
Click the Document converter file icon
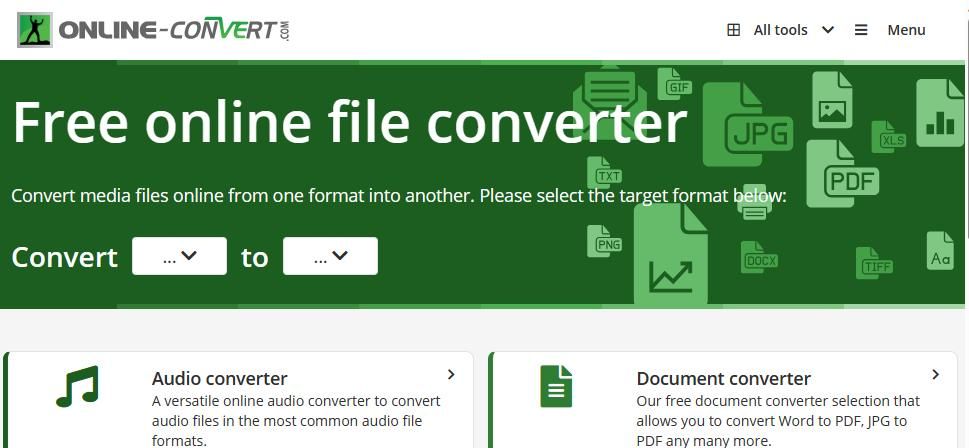556,386
